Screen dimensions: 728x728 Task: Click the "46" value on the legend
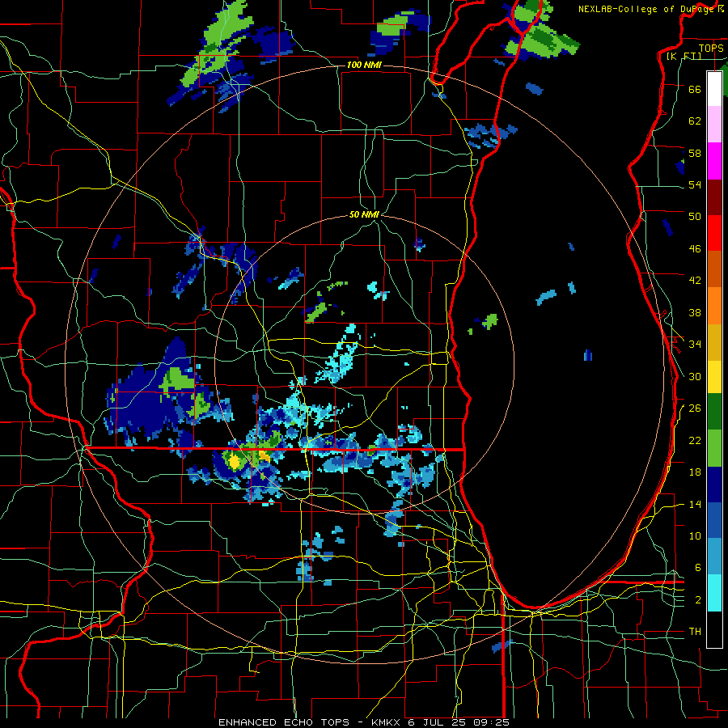click(695, 248)
